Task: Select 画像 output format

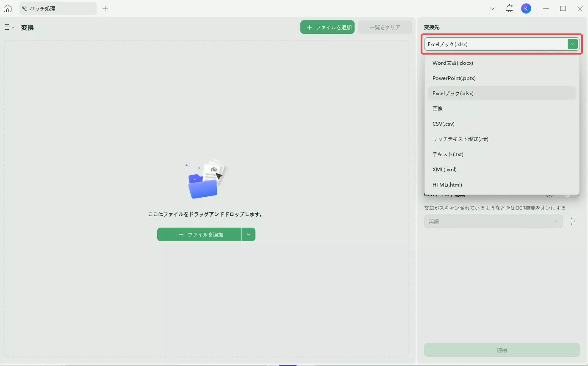Action: click(502, 108)
